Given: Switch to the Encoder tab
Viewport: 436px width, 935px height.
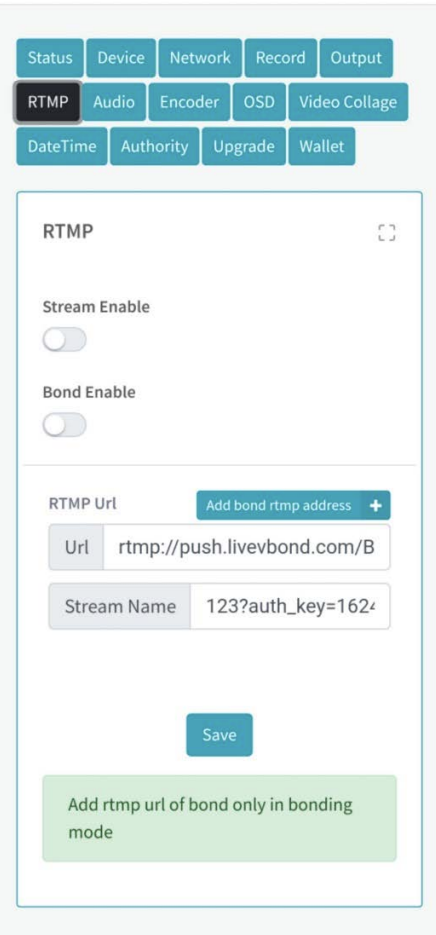Looking at the screenshot, I should [189, 102].
